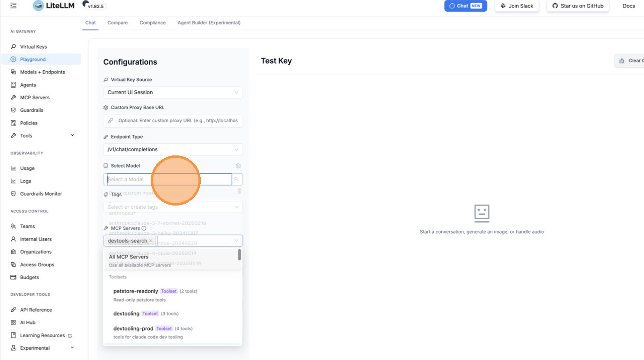Open API Reference
644x360 pixels.
click(36, 310)
